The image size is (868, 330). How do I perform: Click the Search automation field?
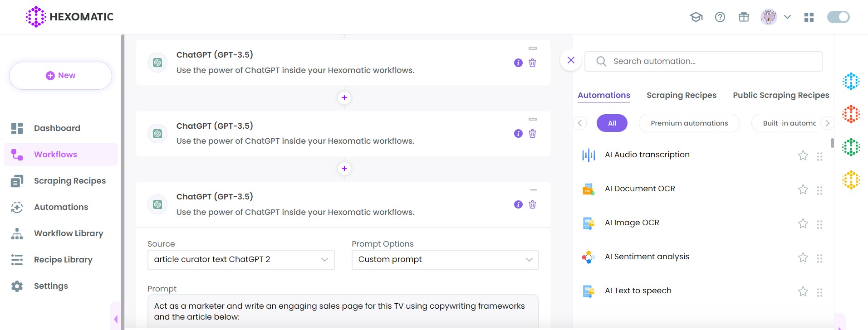pos(703,61)
